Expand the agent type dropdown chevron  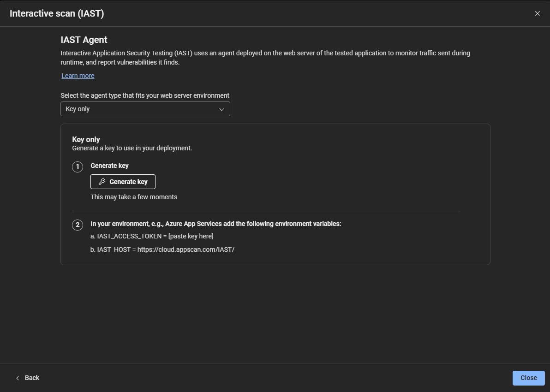[221, 109]
